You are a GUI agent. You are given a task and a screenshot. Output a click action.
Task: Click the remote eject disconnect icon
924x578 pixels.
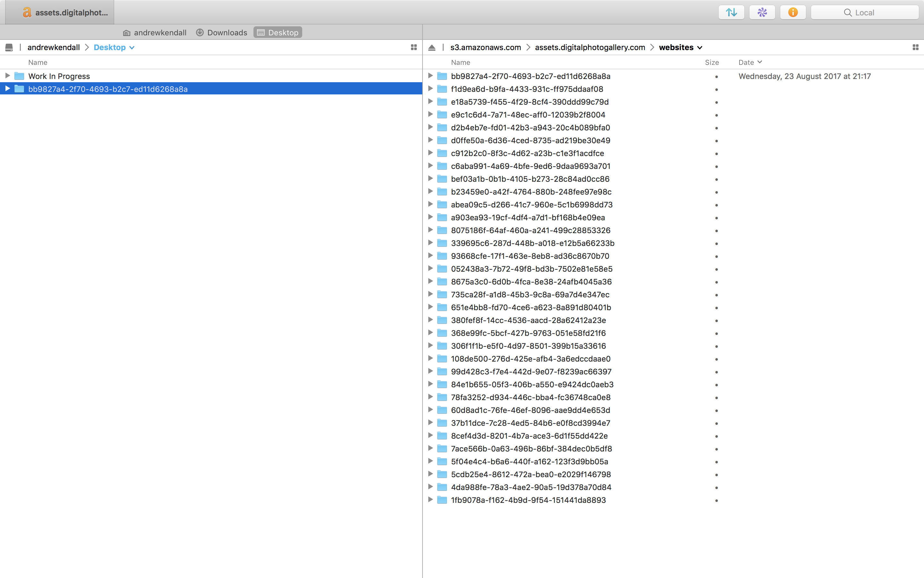[432, 48]
